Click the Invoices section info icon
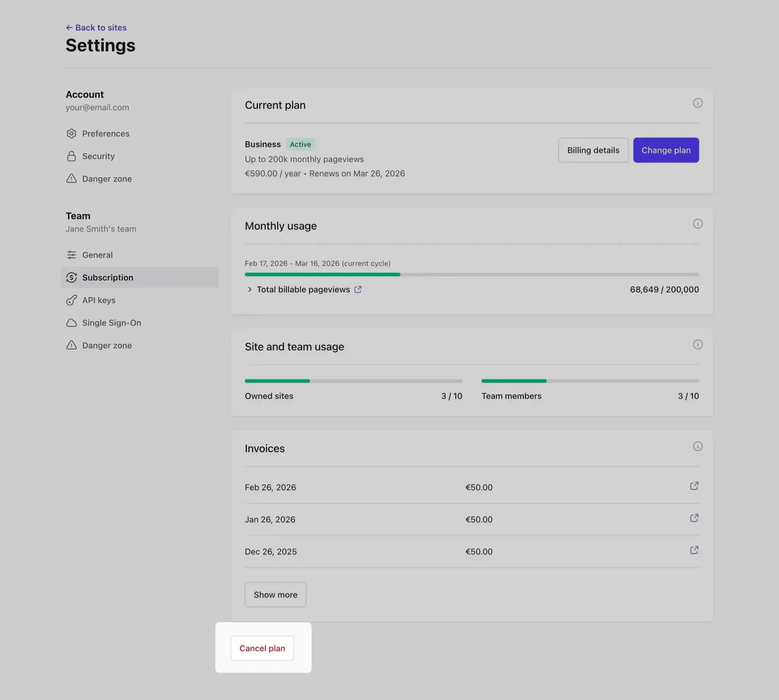Viewport: 779px width, 700px height. tap(697, 446)
